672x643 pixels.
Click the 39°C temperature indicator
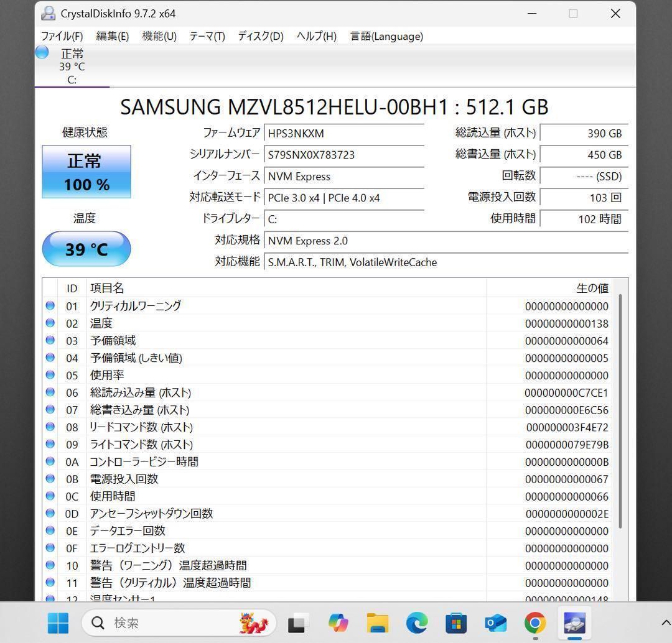coord(86,249)
